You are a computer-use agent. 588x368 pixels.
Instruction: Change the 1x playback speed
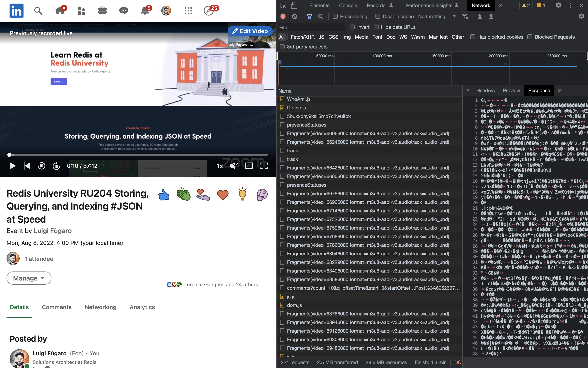(220, 166)
